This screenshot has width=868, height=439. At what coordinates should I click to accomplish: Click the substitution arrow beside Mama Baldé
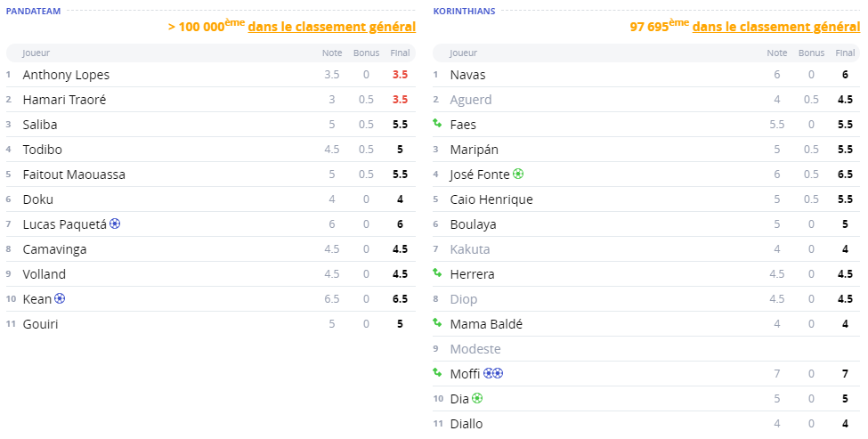coord(437,324)
